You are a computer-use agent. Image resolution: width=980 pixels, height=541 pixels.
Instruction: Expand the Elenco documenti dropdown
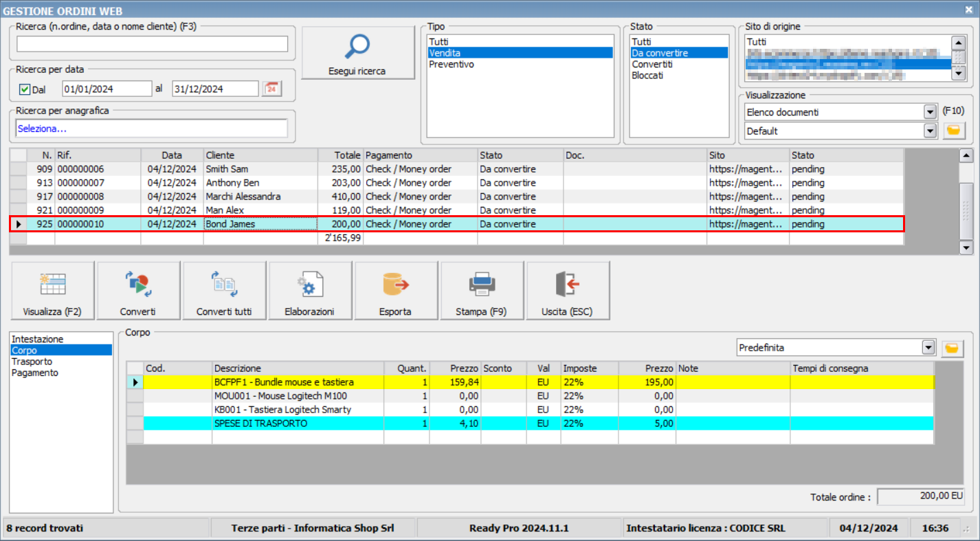click(x=930, y=112)
